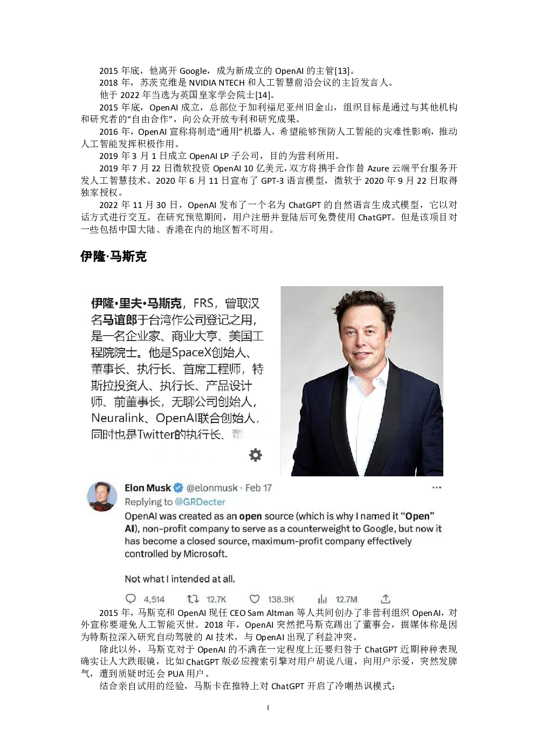Viewport: 535px width, 756px height.
Task: Click Elon Musk's round profile avatar
Action: 102,496
